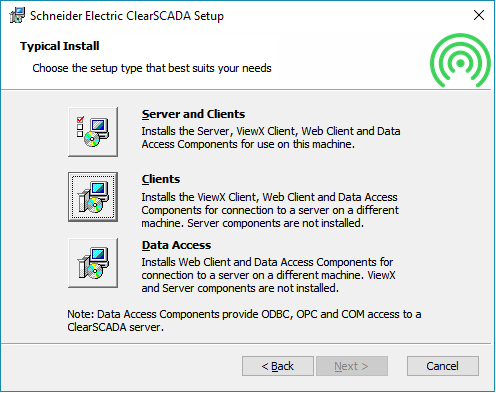496x393 pixels.
Task: Click the "ViewX and Server components" description paragraph
Action: (269, 275)
